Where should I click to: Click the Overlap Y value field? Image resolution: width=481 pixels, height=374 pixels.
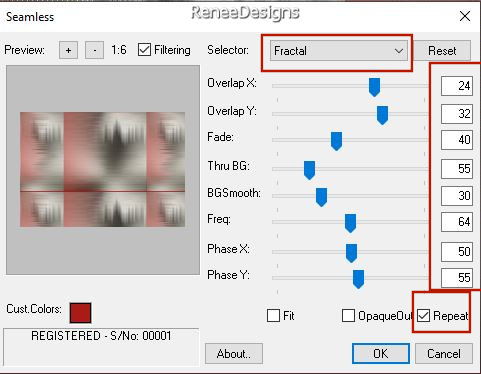pyautogui.click(x=457, y=114)
